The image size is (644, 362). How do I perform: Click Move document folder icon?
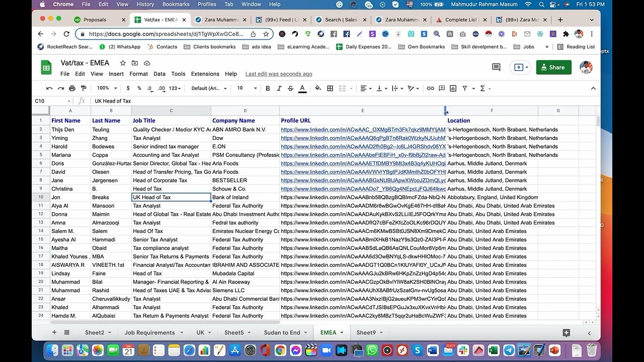(x=135, y=63)
